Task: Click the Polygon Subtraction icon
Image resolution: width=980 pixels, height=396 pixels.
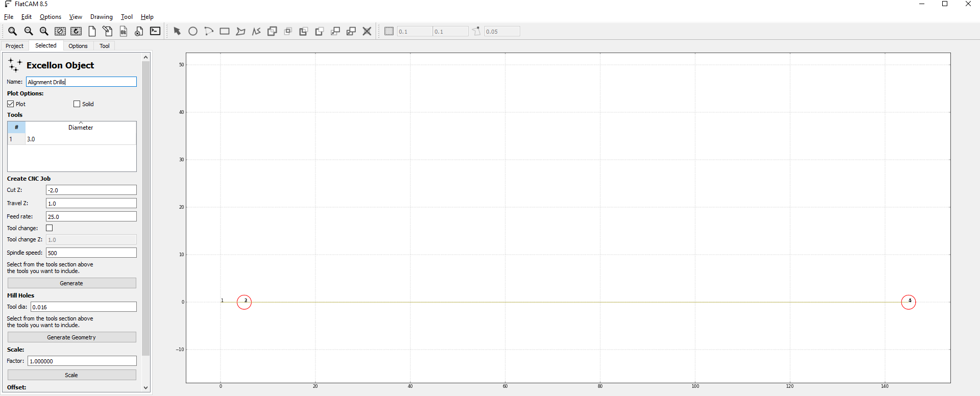Action: point(304,31)
